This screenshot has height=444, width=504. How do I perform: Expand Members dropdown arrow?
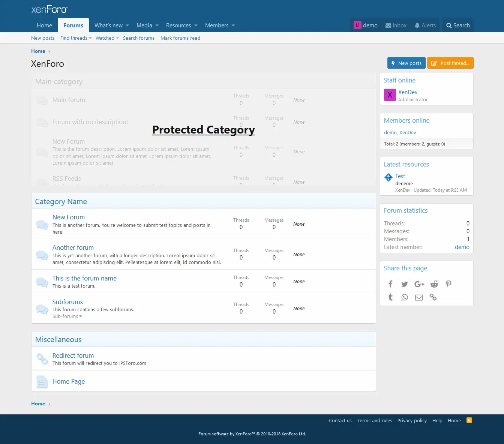pyautogui.click(x=233, y=25)
